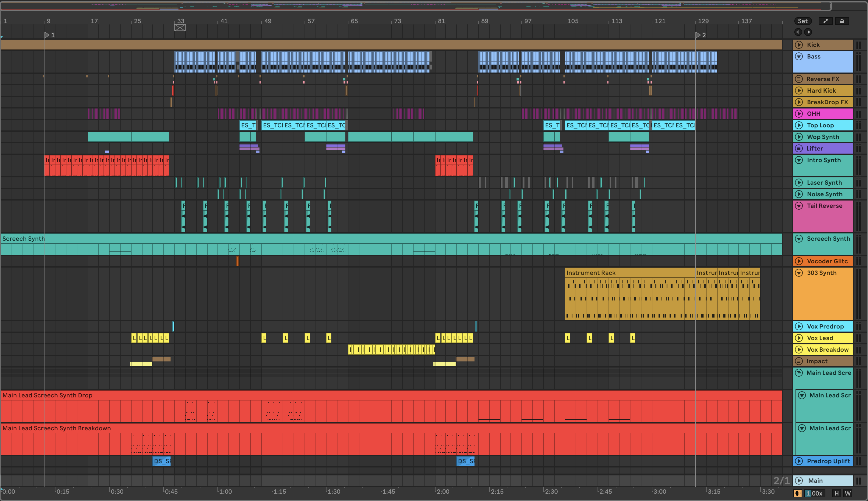The width and height of the screenshot is (868, 501).
Task: Select the first ES_T clip on Top Loop
Action: [x=248, y=125]
